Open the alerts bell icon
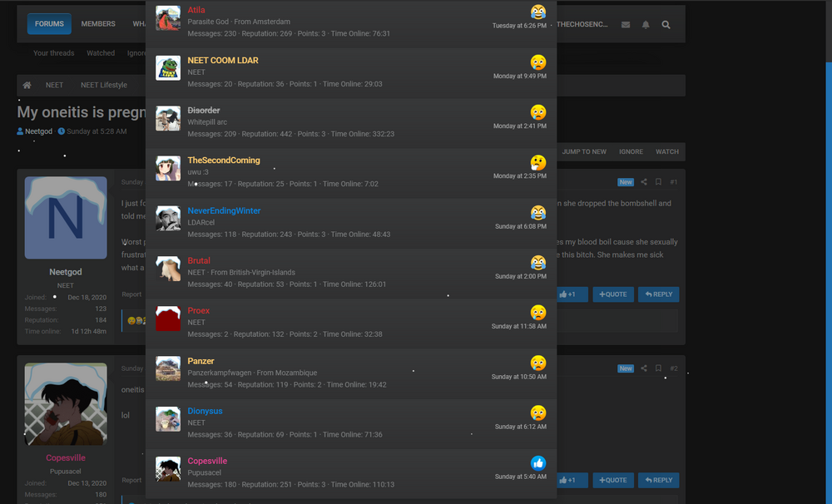Viewport: 832px width, 504px height. coord(646,24)
